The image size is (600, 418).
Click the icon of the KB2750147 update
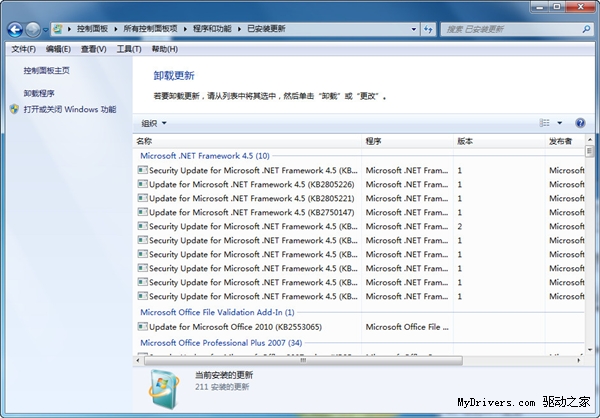(x=142, y=212)
